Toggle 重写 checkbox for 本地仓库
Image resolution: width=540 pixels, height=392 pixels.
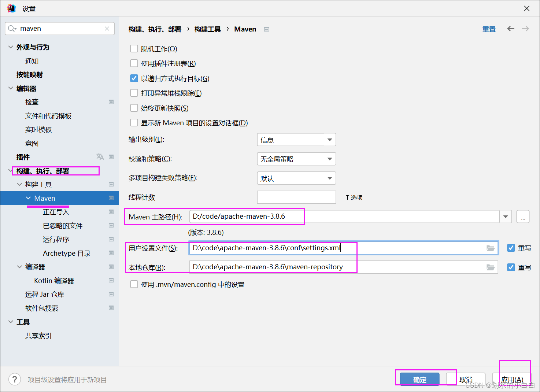pos(511,267)
